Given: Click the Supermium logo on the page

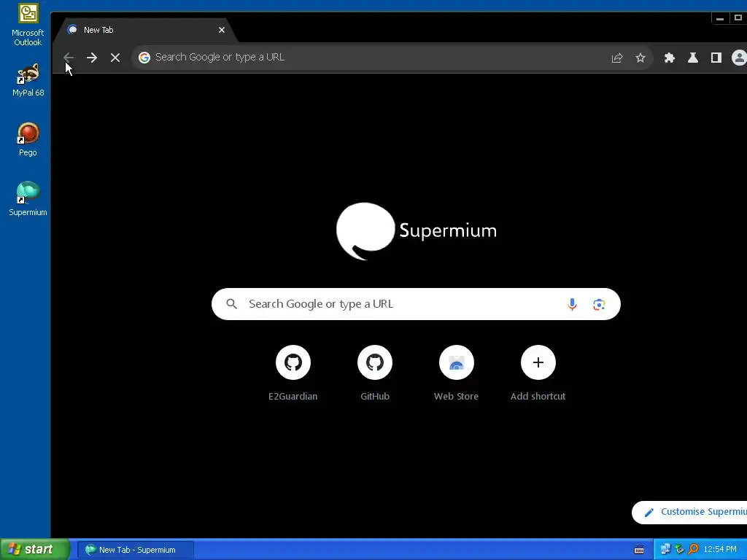Looking at the screenshot, I should (x=416, y=231).
